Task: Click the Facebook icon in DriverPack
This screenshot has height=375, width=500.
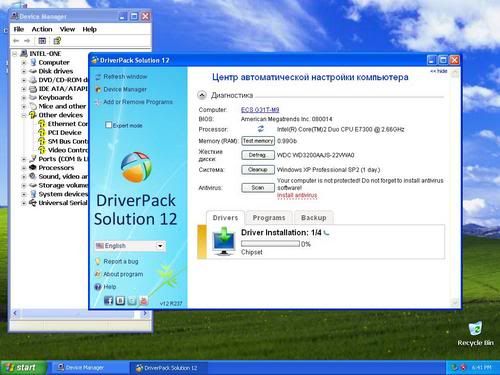Action: 108,300
